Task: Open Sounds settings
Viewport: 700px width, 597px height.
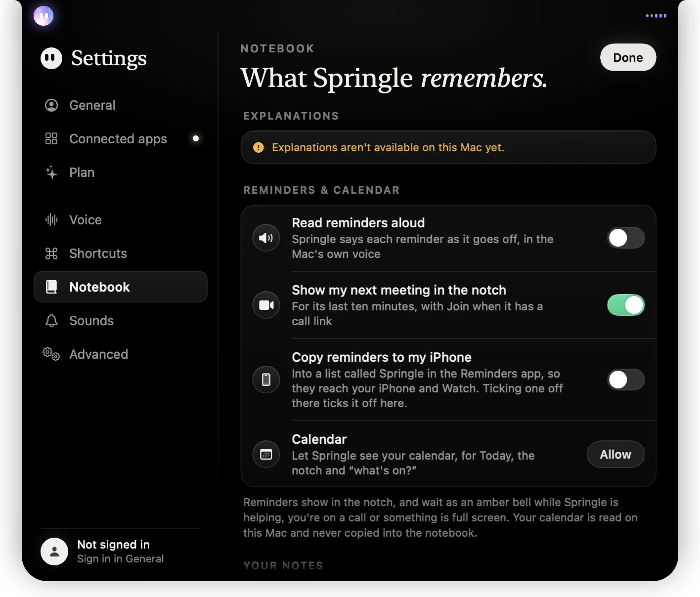Action: 121,321
